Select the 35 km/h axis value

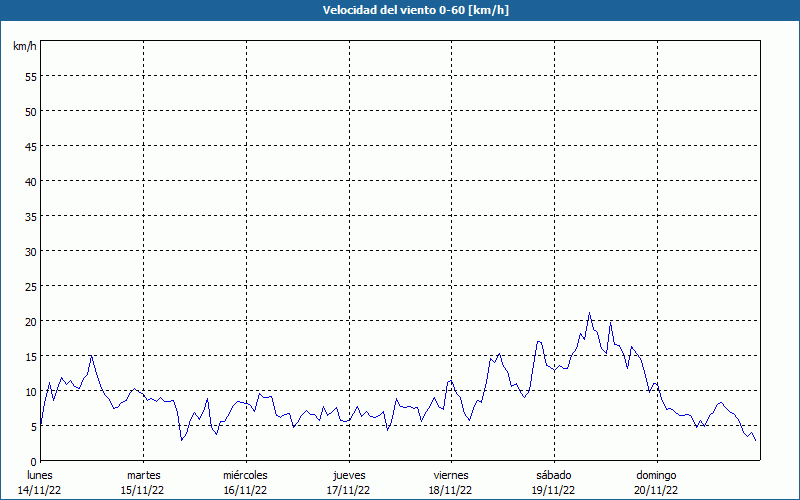(31, 217)
